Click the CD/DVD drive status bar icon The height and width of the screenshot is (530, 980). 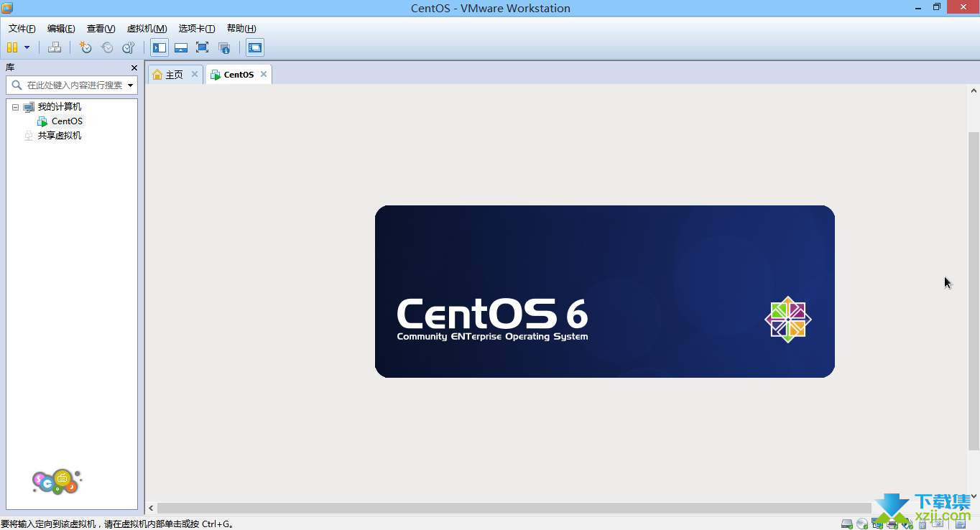coord(862,524)
